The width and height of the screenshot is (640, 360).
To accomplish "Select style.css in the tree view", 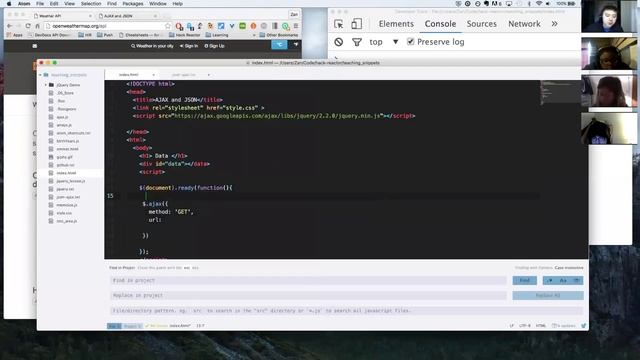I will coord(64,213).
